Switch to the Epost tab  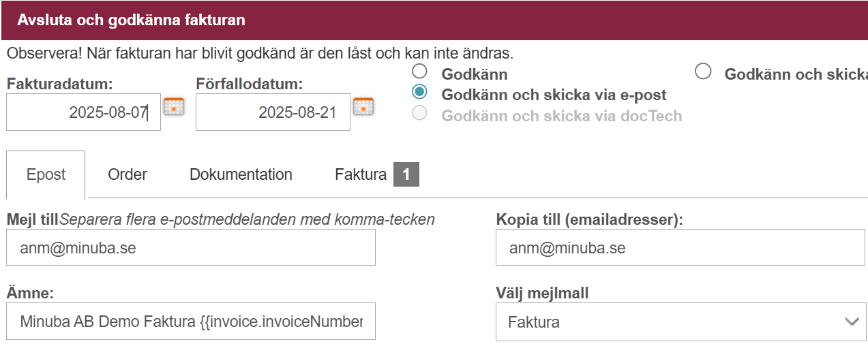(x=46, y=174)
